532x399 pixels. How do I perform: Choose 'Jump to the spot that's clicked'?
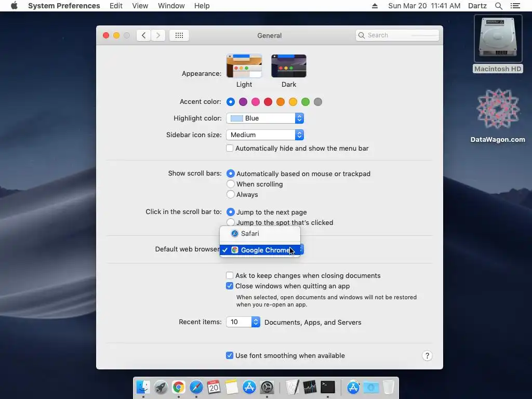tap(230, 222)
